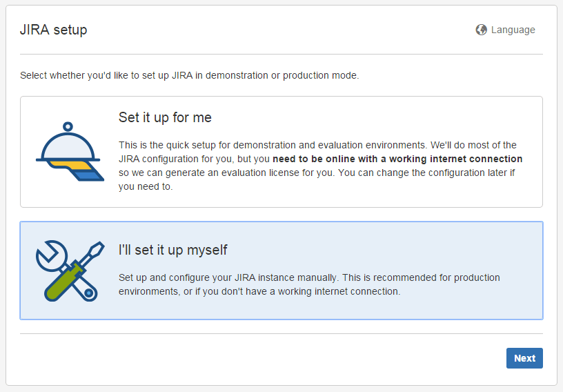563x392 pixels.
Task: Click the wrench's open jaw end
Action: (x=50, y=255)
